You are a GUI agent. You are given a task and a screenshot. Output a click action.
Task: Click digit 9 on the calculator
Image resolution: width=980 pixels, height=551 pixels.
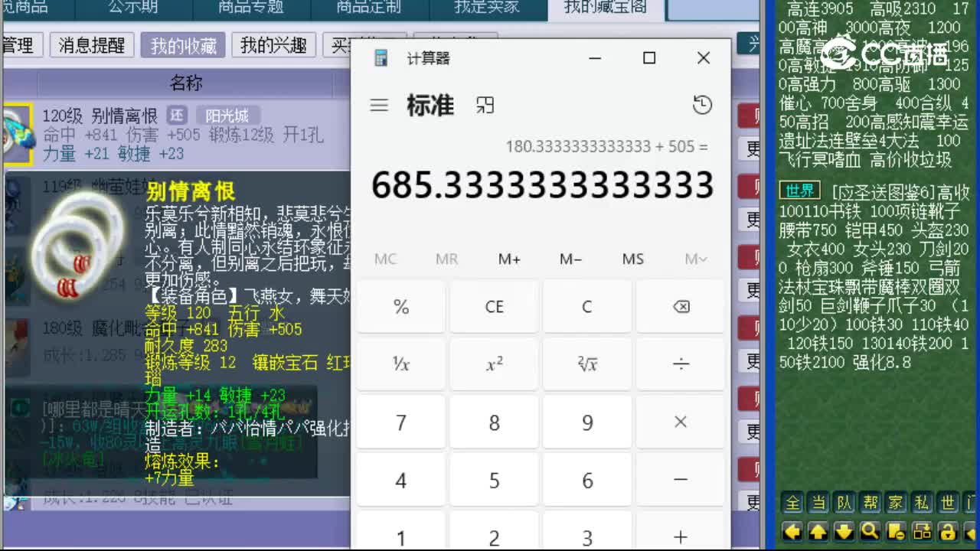click(587, 422)
